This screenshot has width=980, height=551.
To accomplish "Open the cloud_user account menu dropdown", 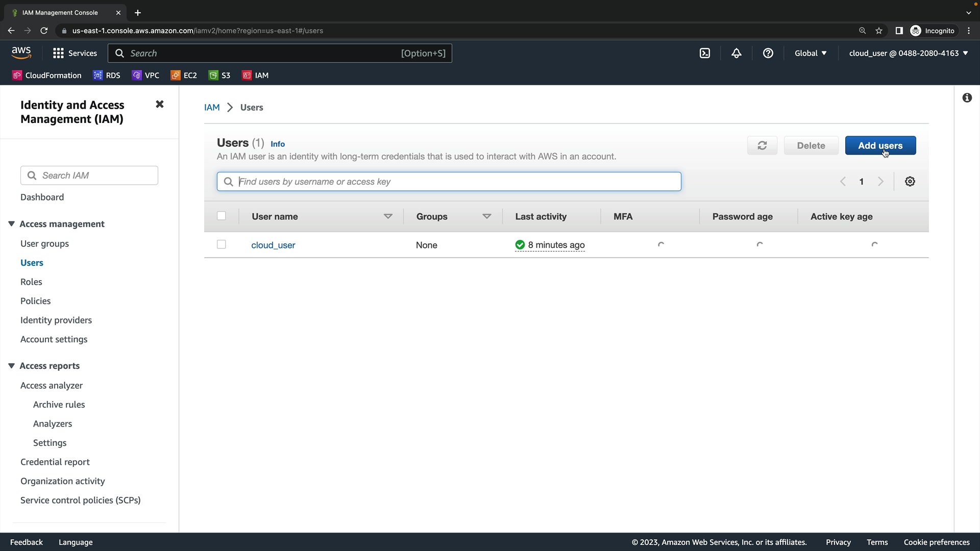I will tap(908, 53).
